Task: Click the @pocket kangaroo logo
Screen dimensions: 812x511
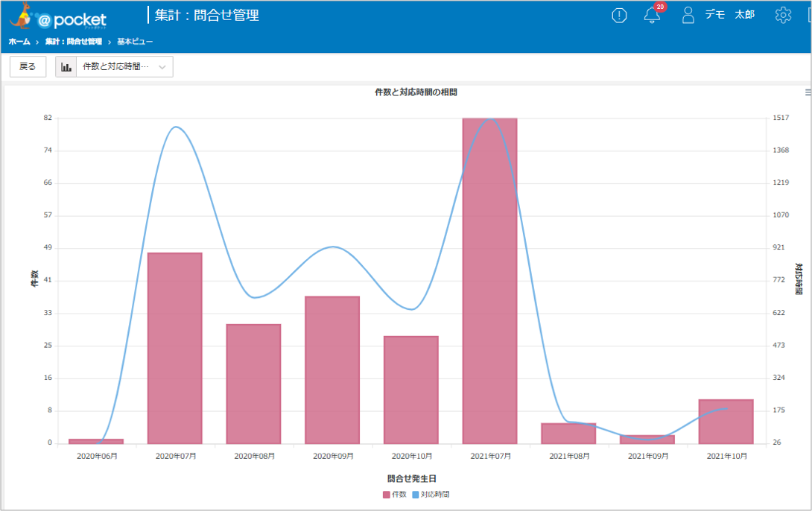Action: click(58, 17)
